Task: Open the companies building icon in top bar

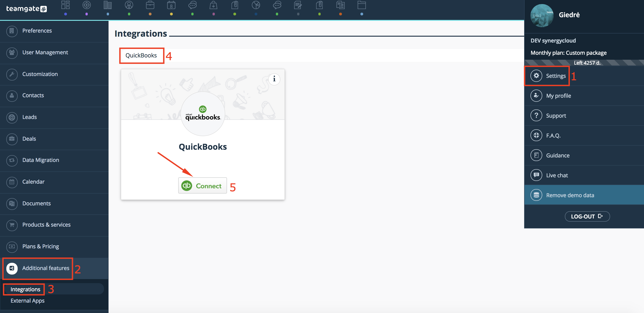Action: pos(108,5)
